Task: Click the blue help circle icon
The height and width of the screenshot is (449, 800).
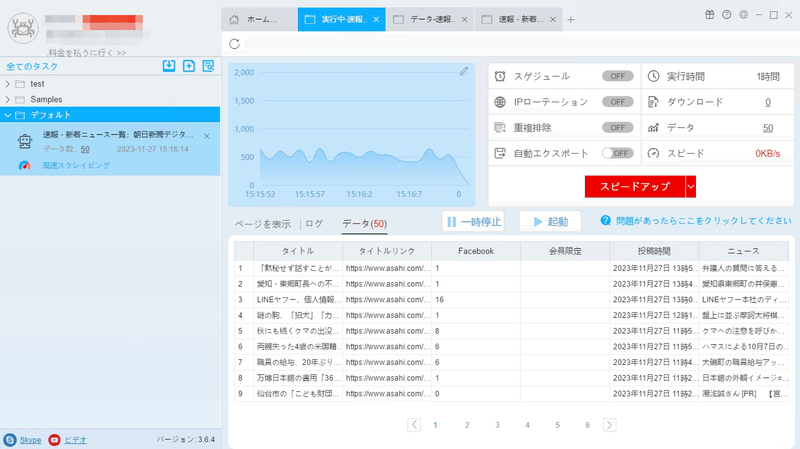Action: click(606, 220)
